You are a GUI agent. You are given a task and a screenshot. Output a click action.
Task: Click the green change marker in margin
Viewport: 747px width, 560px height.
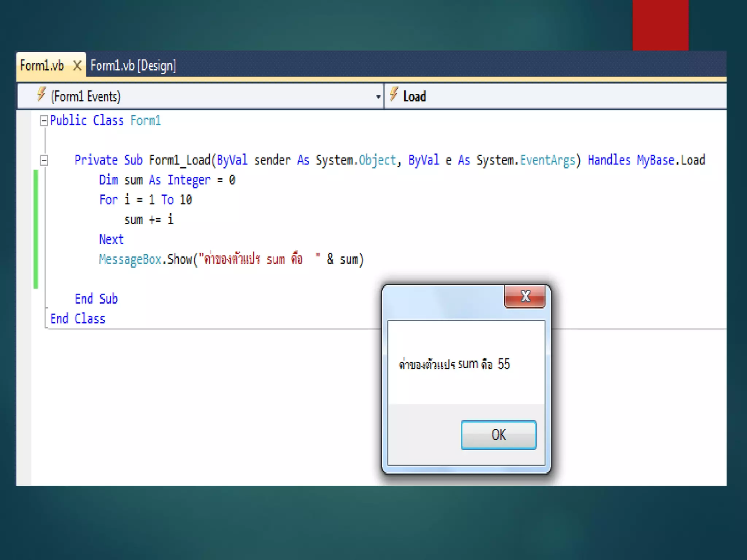pos(36,229)
